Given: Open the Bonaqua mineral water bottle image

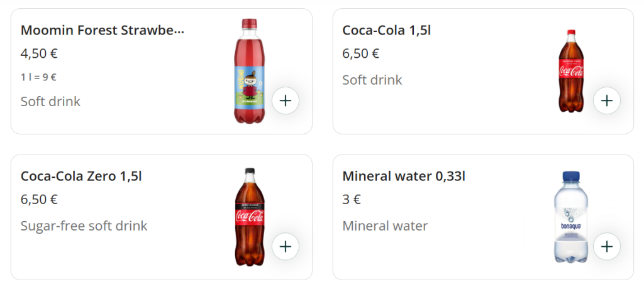Looking at the screenshot, I should pyautogui.click(x=571, y=217).
